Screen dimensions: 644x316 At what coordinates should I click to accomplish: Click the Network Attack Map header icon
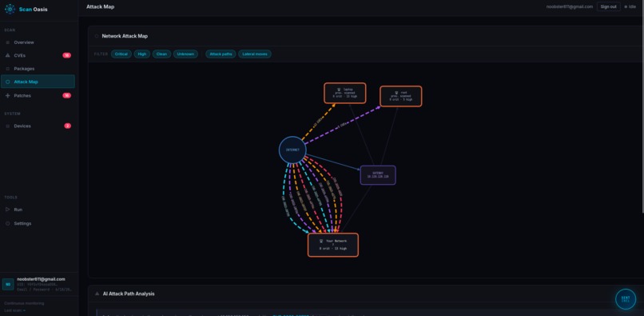(x=97, y=36)
